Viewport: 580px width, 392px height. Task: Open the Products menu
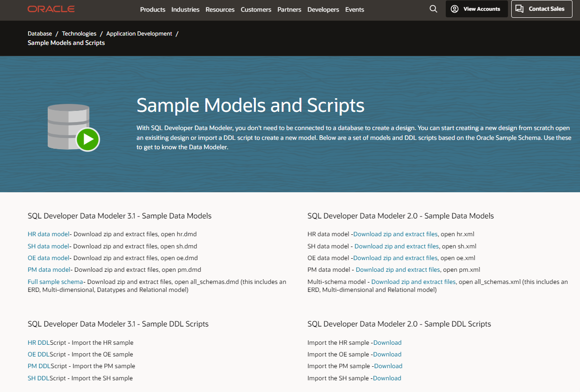tap(153, 9)
